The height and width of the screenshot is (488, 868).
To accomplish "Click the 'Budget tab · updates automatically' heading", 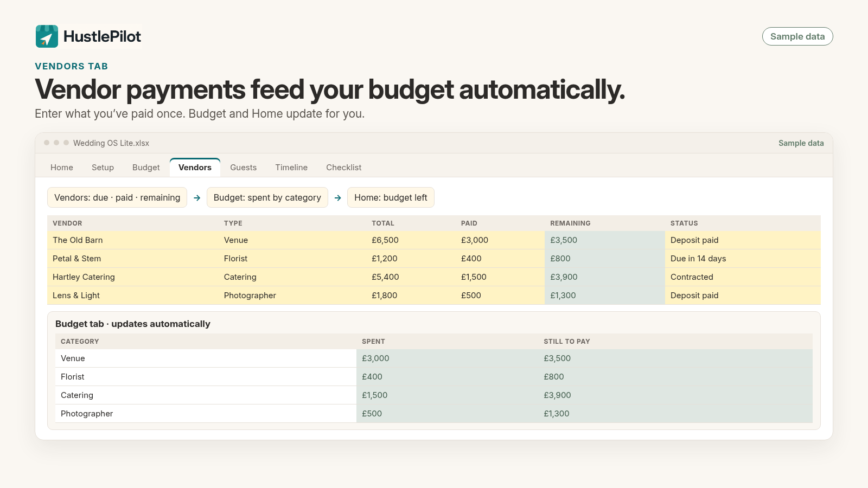I will (133, 324).
